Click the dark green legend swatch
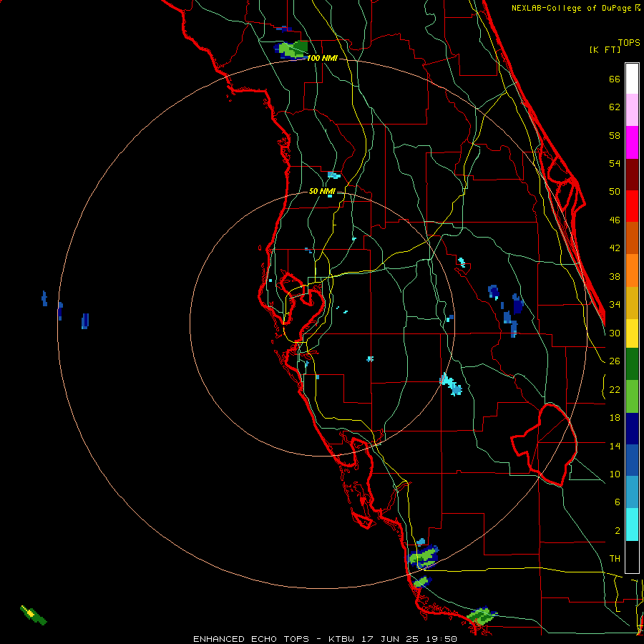 632,364
